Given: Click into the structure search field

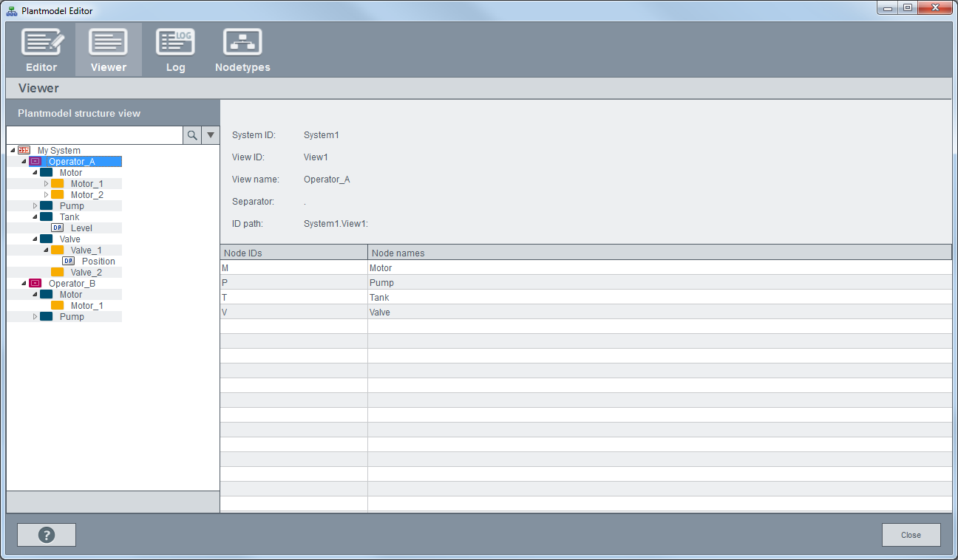Looking at the screenshot, I should pos(95,135).
